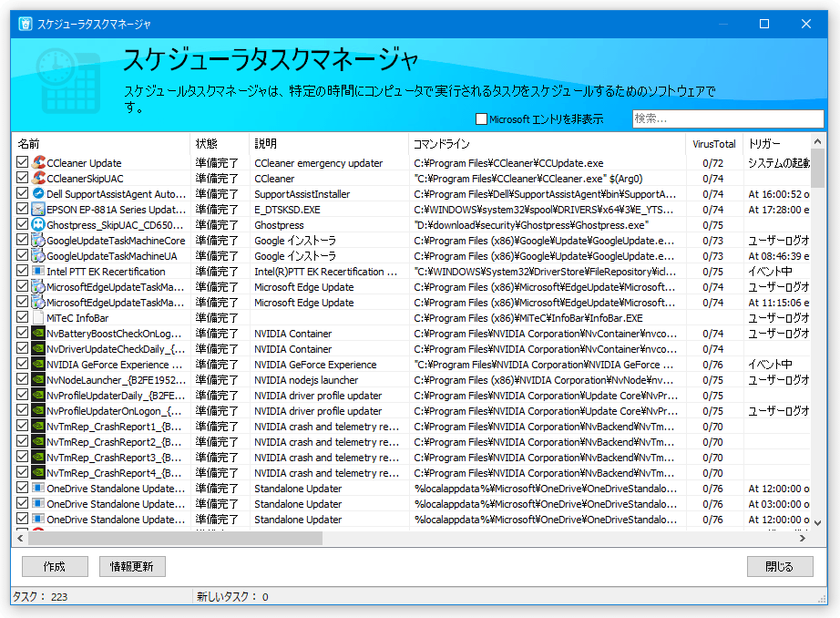Select the 0/72 VirusTotal result for CCleaner Update
Viewport: 840px width, 618px height.
pos(713,163)
